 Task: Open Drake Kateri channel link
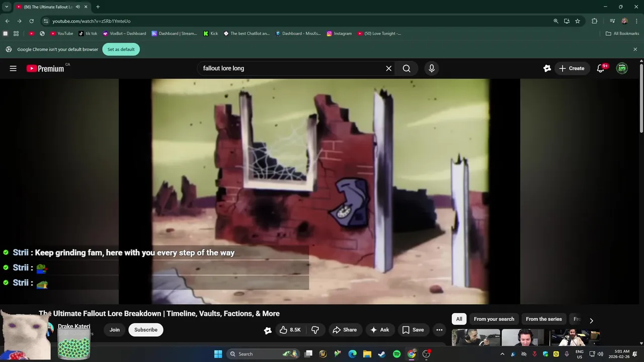74,326
